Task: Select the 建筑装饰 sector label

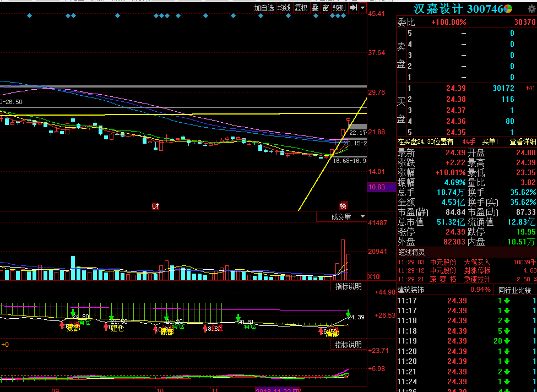Action: tap(412, 290)
